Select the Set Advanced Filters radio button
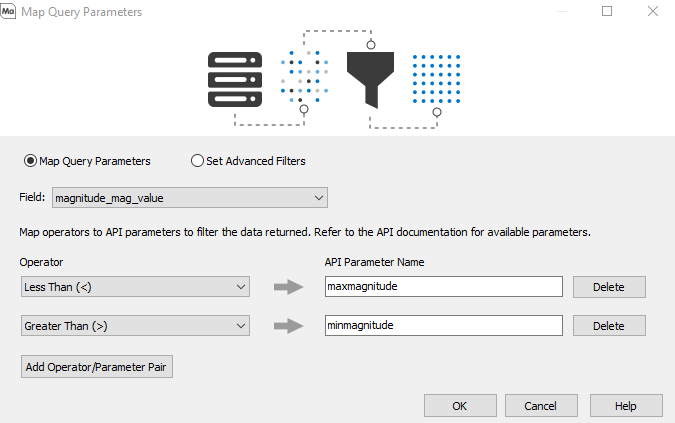675x423 pixels. click(197, 161)
